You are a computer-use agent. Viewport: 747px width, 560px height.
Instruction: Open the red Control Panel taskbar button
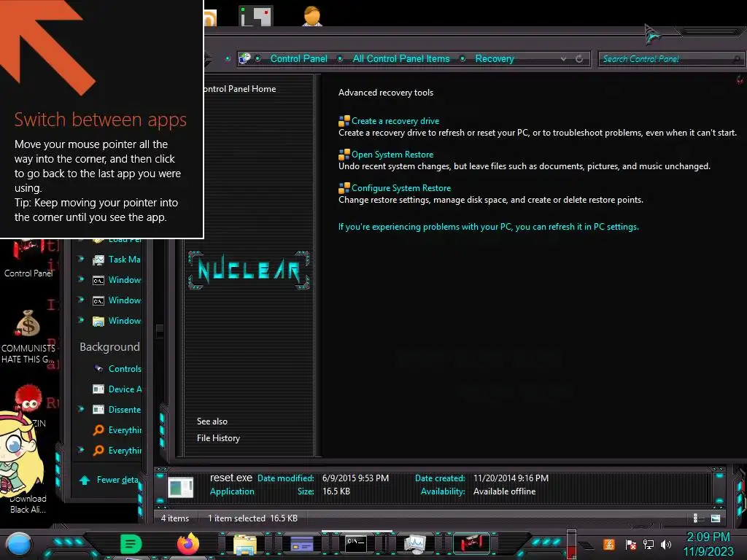[472, 543]
